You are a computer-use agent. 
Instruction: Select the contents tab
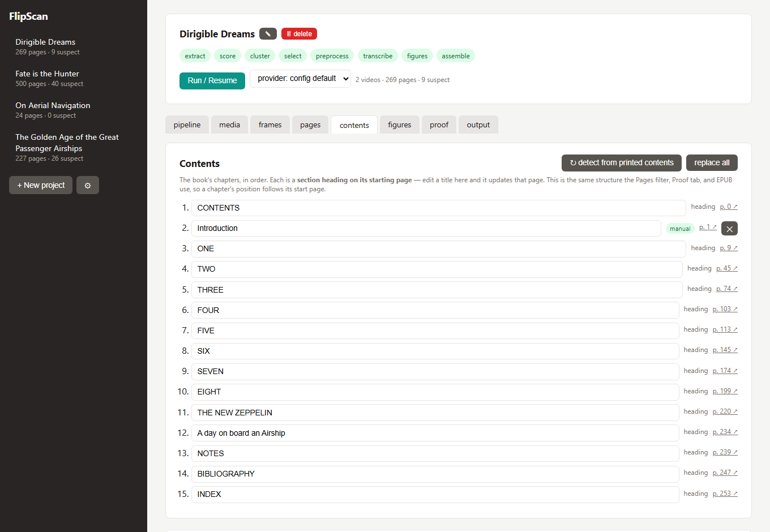[x=354, y=125]
